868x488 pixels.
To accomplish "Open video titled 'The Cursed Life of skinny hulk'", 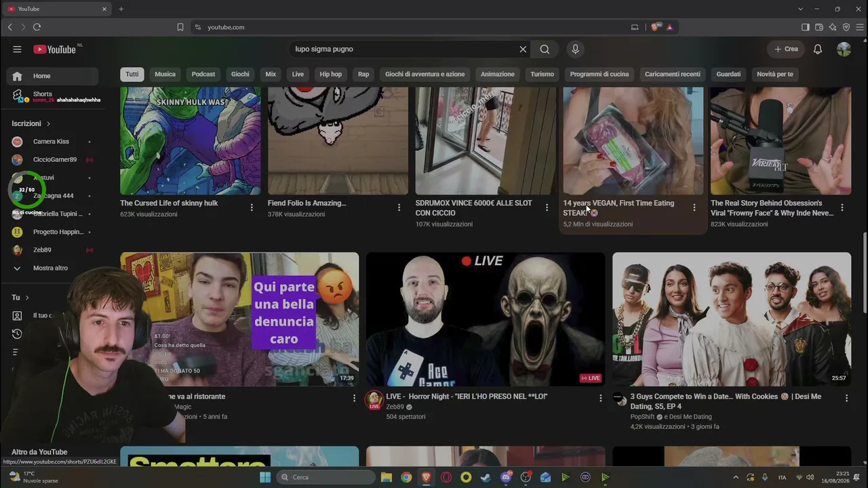I will 169,203.
